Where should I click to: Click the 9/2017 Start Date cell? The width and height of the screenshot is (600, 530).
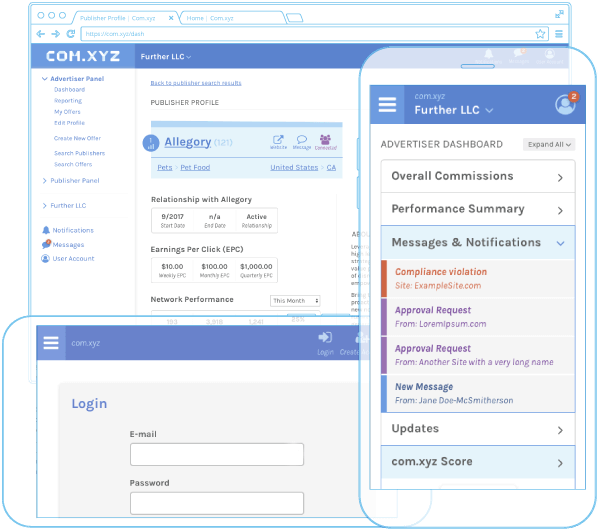[172, 220]
